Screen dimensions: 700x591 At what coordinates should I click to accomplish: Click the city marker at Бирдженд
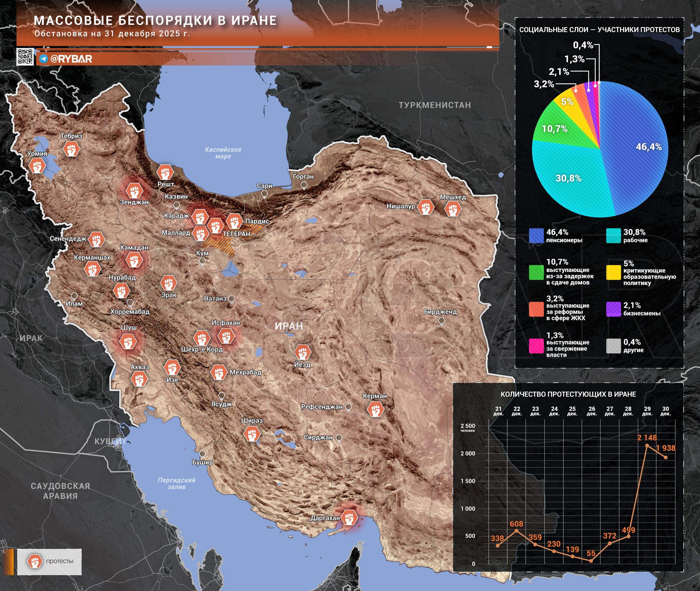(442, 321)
